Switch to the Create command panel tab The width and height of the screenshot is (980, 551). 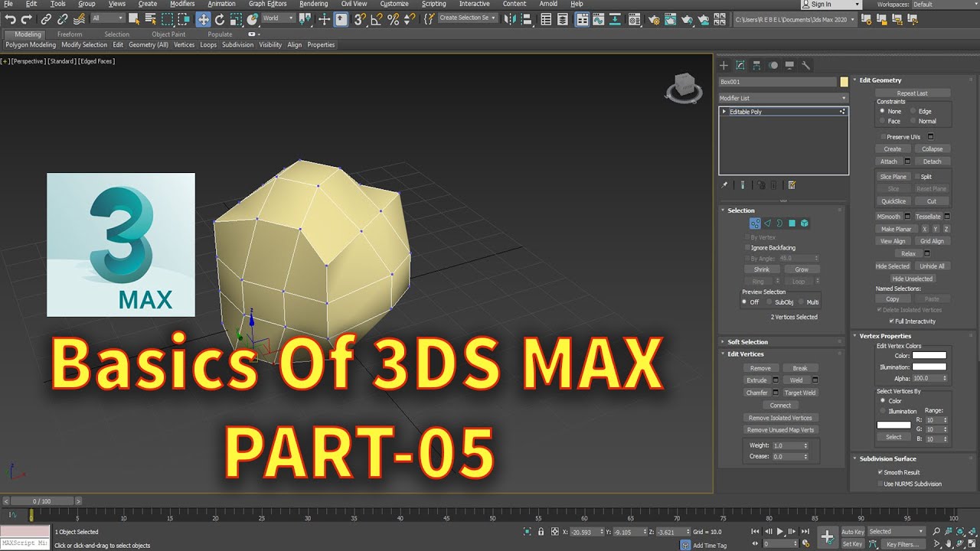(x=724, y=65)
